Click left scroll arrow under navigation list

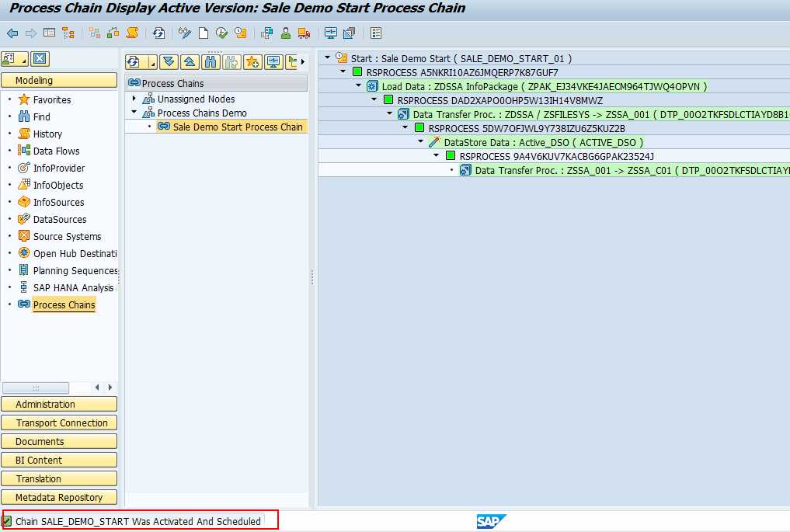[x=97, y=388]
